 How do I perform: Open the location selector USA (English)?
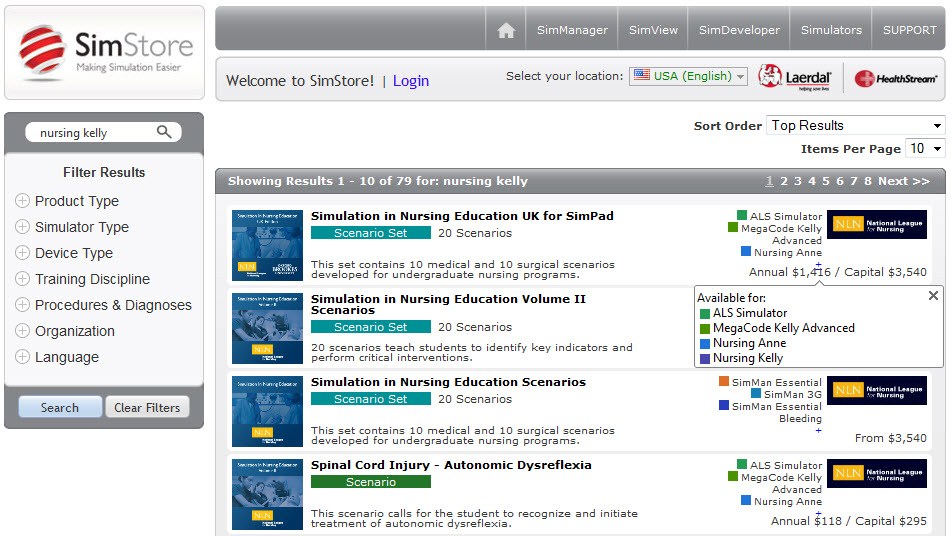click(x=688, y=76)
